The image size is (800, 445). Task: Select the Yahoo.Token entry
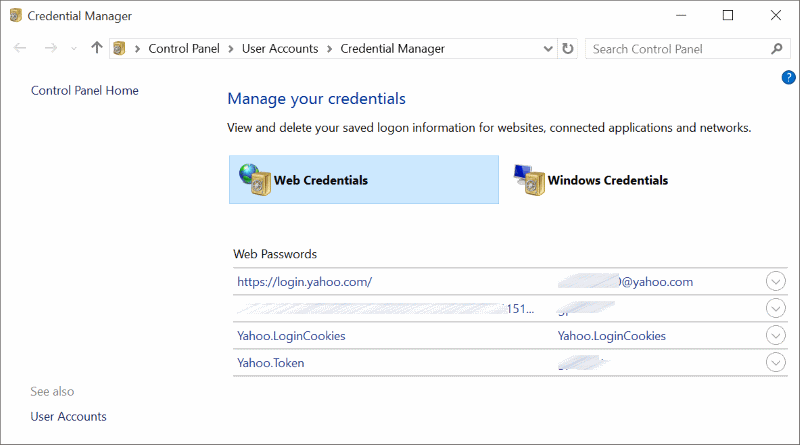(270, 363)
